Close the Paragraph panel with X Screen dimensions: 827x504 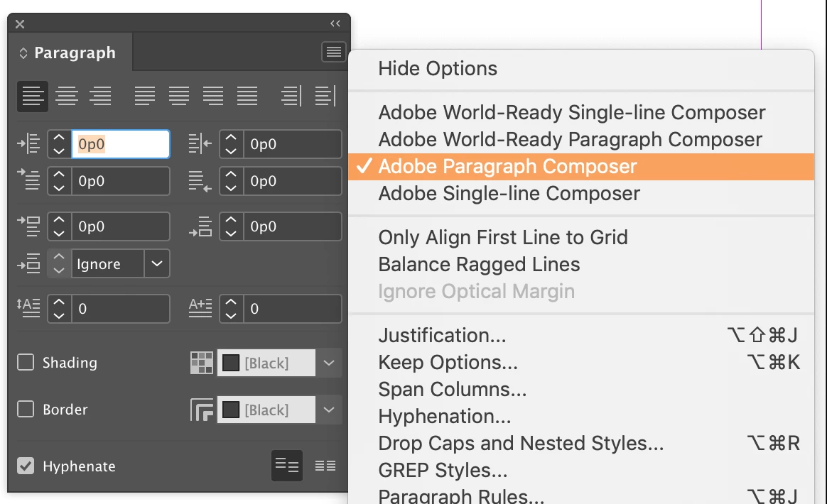click(20, 23)
